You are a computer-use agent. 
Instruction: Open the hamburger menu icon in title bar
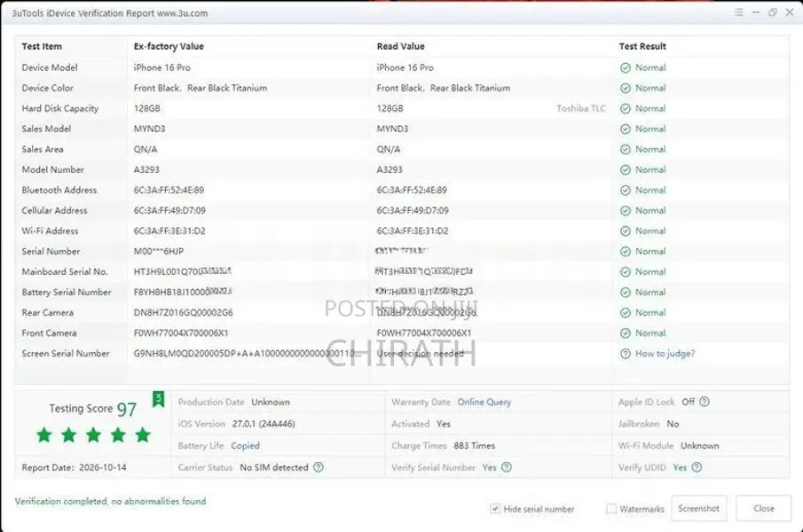(738, 12)
